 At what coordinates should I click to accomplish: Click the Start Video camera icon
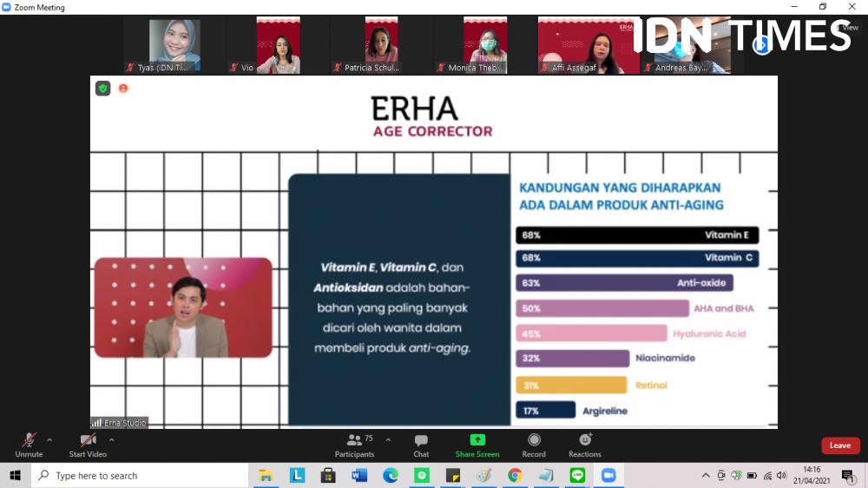(88, 440)
